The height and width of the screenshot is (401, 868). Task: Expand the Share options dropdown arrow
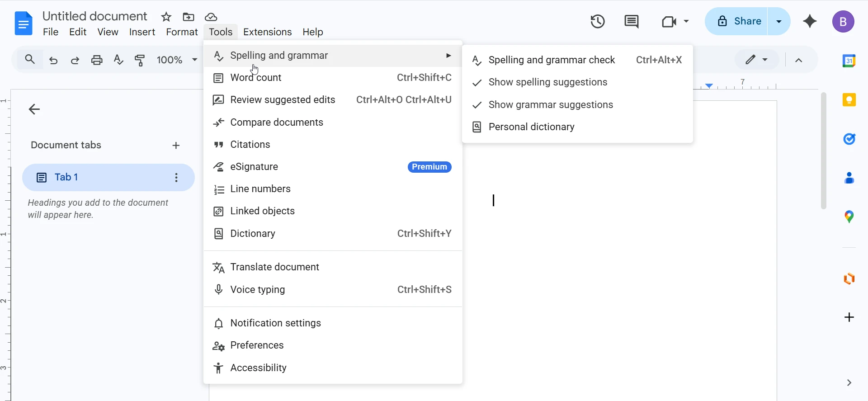tap(779, 21)
